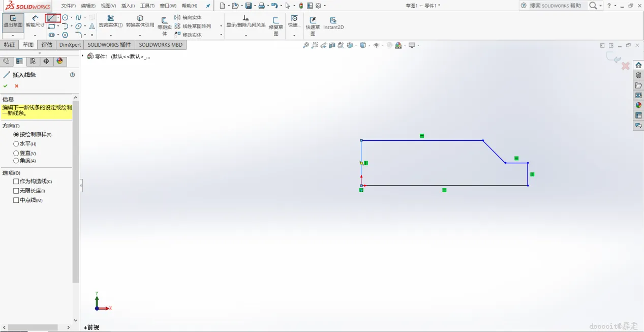Viewport: 644px width, 332px height.
Task: Click Offset Entities (等距实体) tool
Action: (164, 26)
